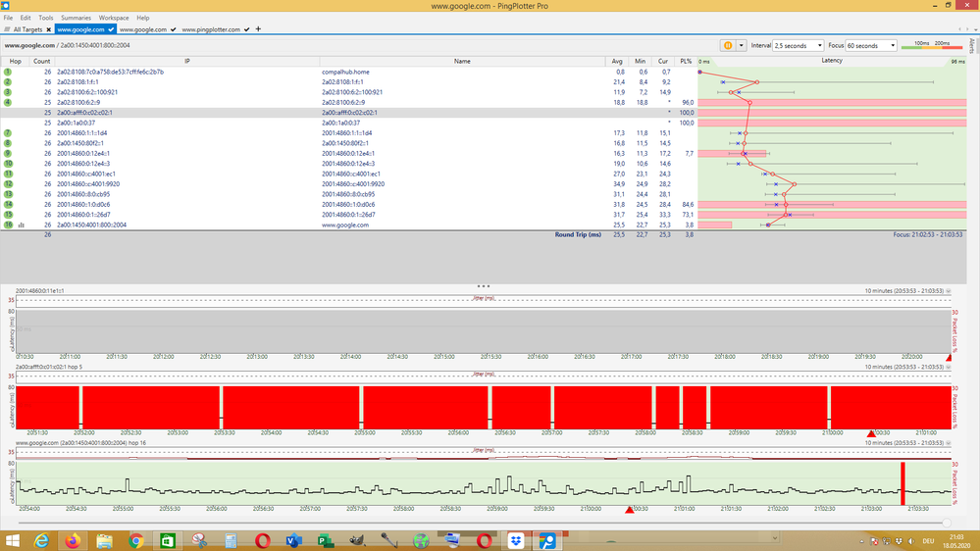Image resolution: width=980 pixels, height=551 pixels.
Task: Add a new target tab with plus icon
Action: 258,29
